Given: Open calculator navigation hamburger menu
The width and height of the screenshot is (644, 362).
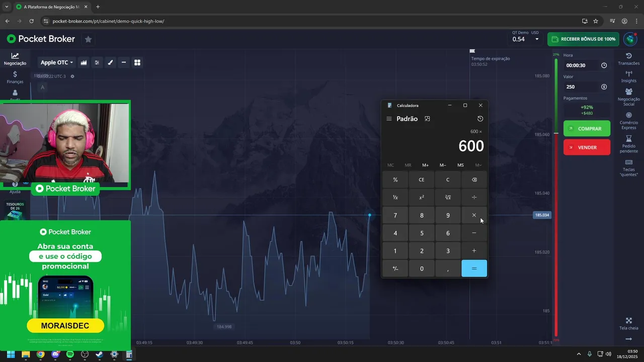Looking at the screenshot, I should (389, 119).
